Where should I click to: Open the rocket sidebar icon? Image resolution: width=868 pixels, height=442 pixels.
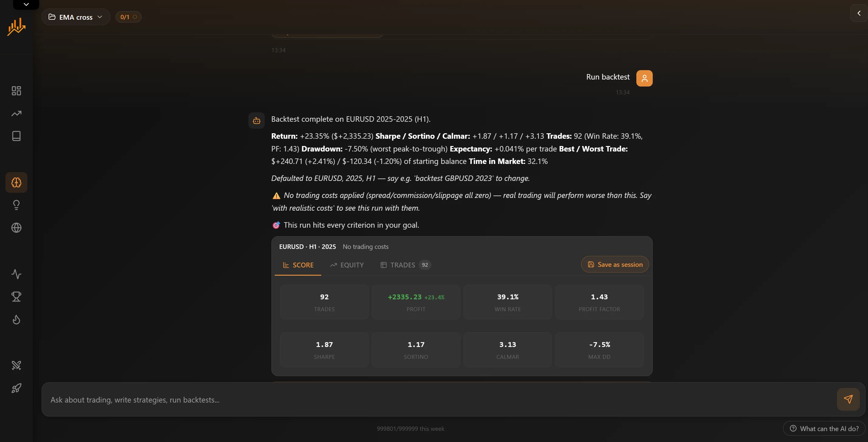[16, 388]
